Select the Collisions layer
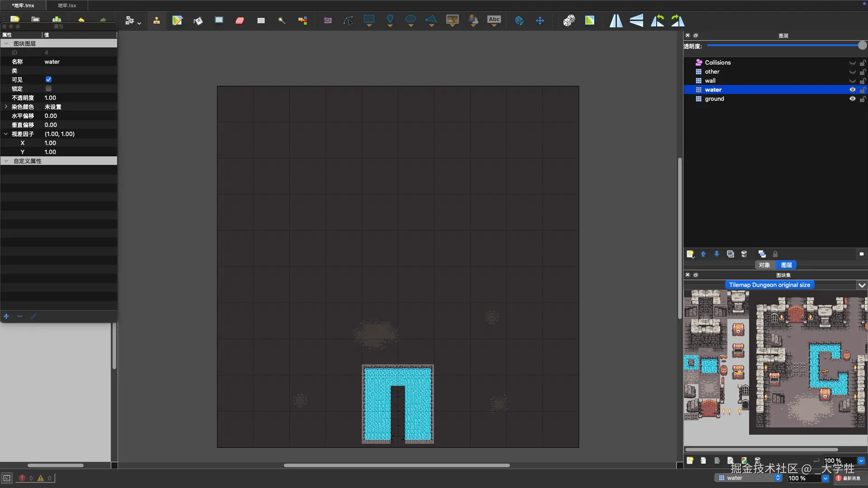 pyautogui.click(x=717, y=62)
